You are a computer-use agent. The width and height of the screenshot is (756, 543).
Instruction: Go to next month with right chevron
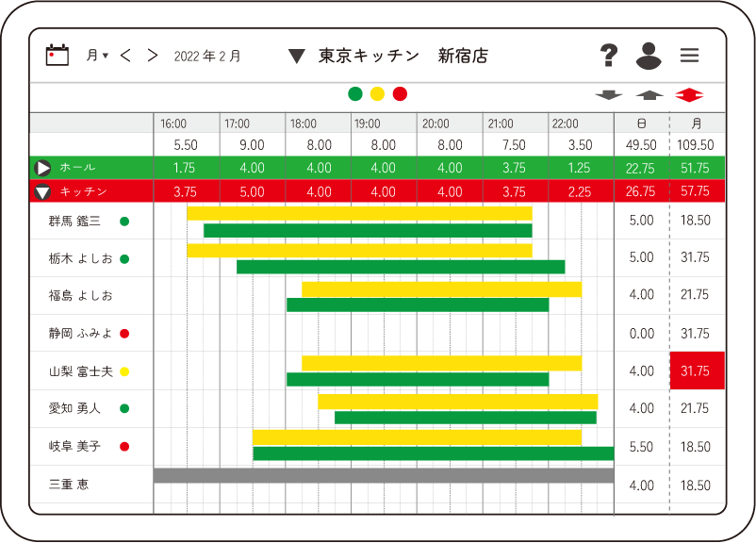153,56
